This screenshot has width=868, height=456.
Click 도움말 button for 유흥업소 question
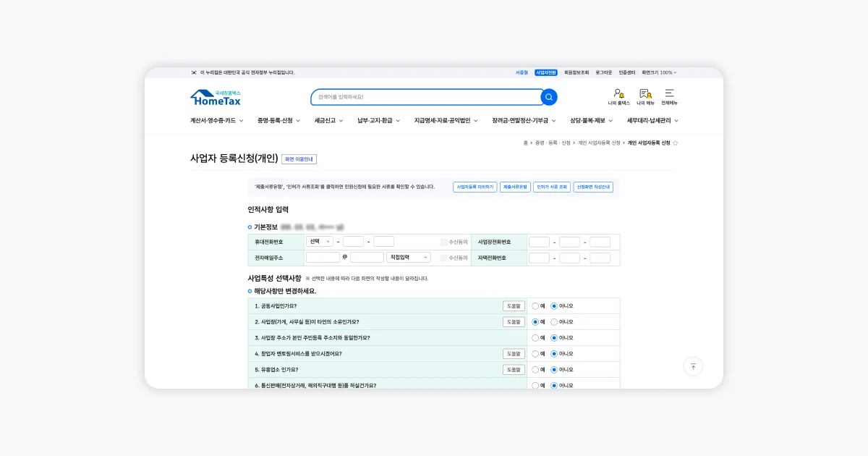514,370
